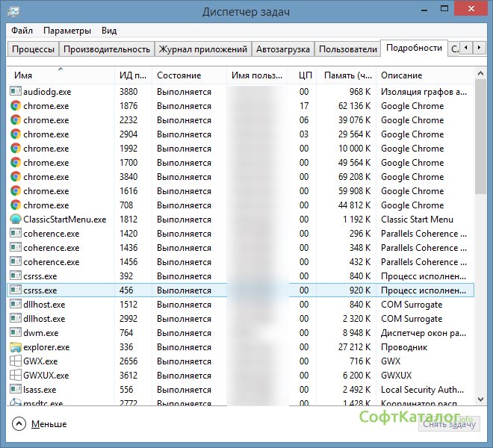Screen dimensions: 493x448
Task: Click the audiodg.exe process icon
Action: click(x=16, y=92)
